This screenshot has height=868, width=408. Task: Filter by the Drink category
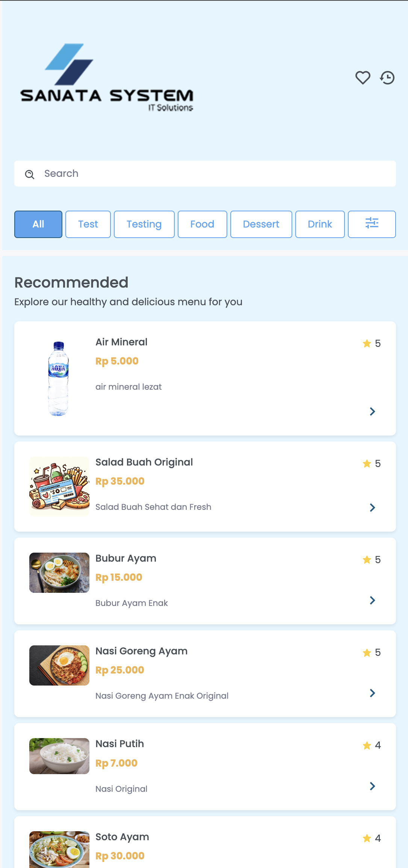(x=320, y=224)
